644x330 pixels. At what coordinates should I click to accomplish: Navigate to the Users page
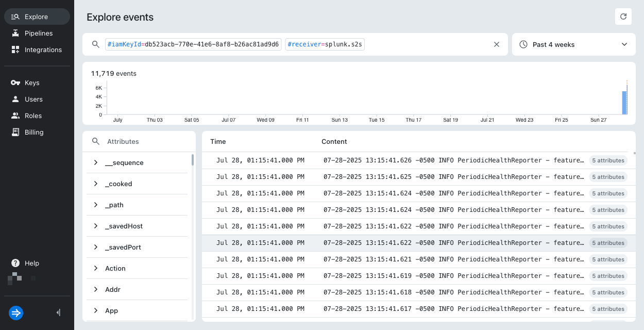click(x=37, y=99)
